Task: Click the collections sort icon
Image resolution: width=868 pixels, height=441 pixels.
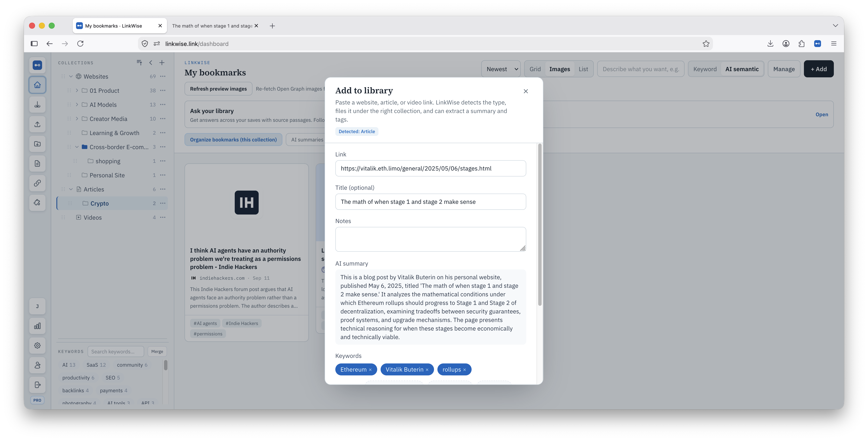Action: pos(139,63)
